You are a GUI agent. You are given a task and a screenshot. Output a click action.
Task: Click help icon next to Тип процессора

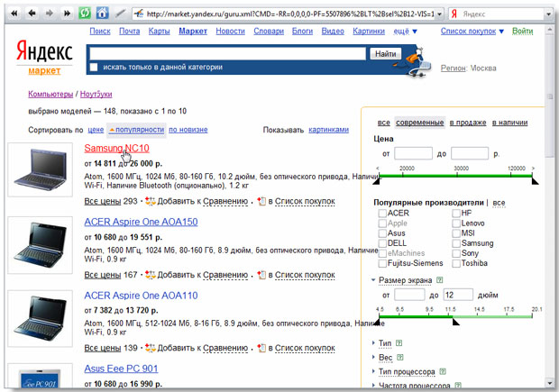[443, 371]
